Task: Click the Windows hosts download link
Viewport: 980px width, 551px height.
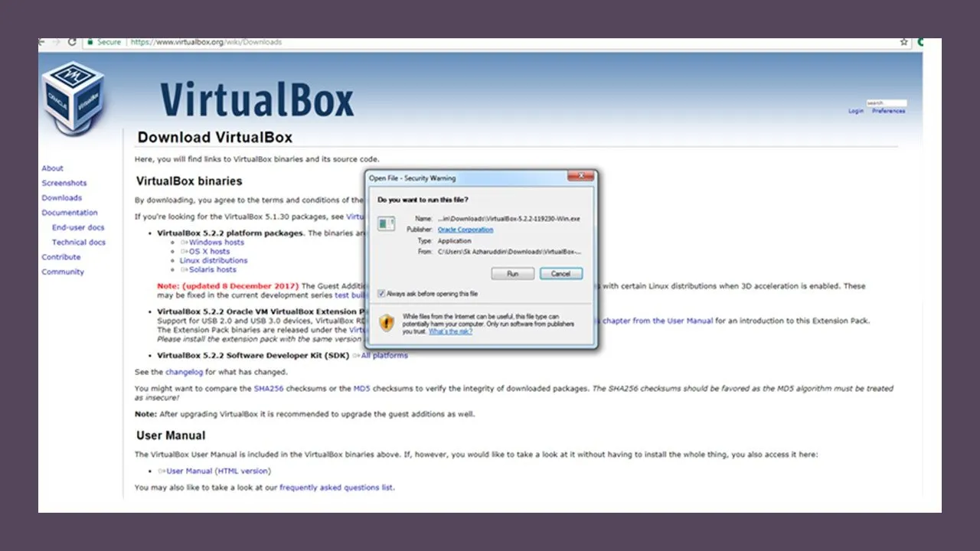Action: pos(217,242)
